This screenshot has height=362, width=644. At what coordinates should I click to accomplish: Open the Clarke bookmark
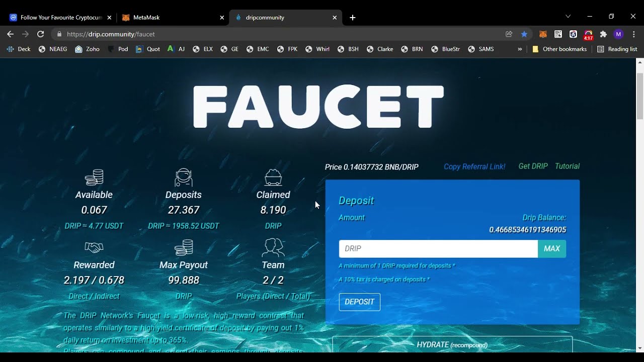(x=380, y=49)
